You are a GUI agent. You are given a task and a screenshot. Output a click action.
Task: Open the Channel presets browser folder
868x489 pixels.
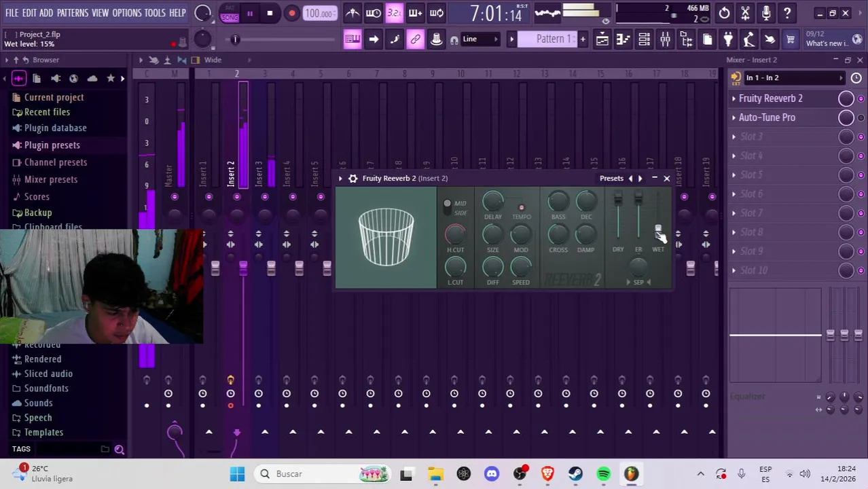coord(56,163)
